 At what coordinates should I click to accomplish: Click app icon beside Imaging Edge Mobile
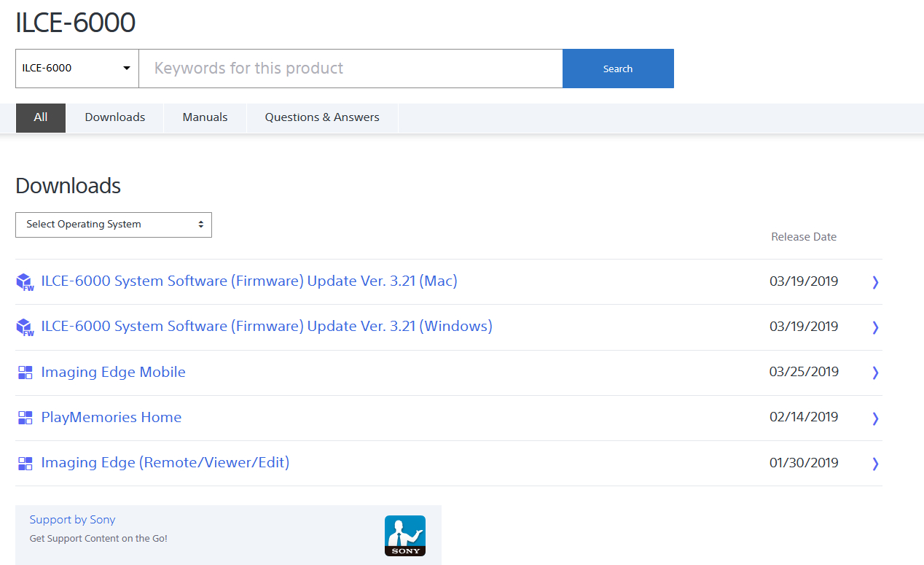(25, 373)
